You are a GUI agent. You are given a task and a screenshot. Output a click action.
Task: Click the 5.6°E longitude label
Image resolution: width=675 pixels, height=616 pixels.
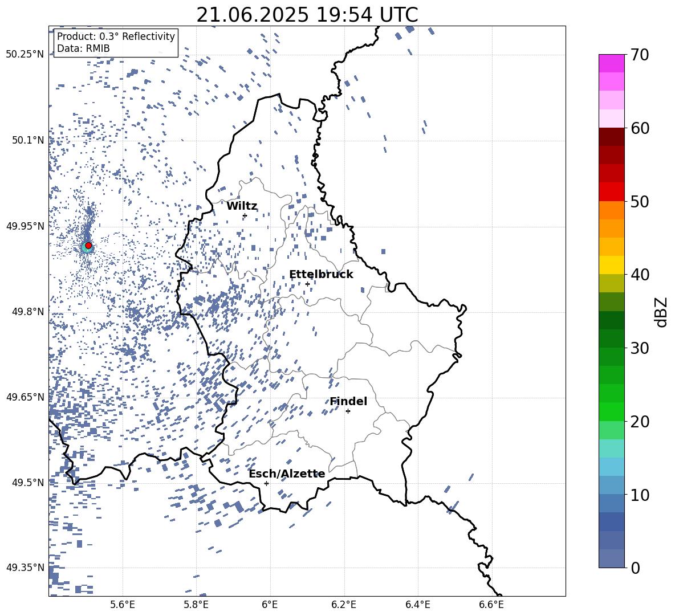tap(123, 605)
